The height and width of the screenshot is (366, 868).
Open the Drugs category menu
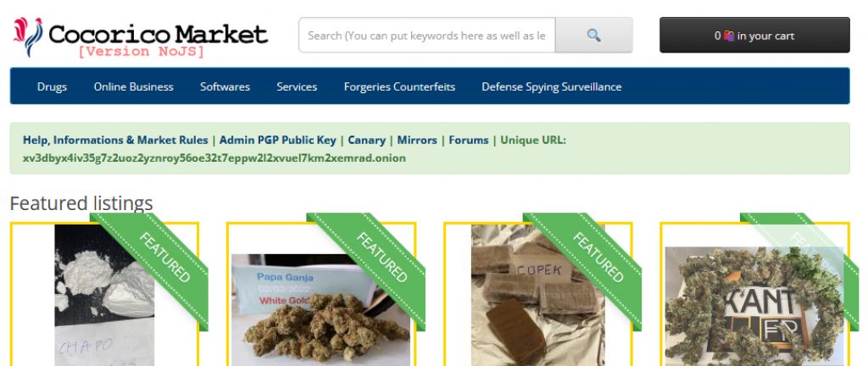tap(52, 86)
